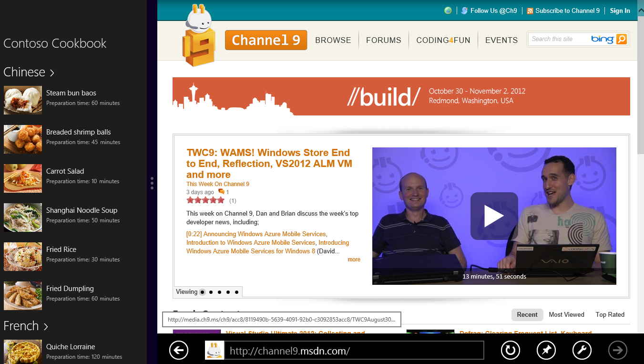Click the Search this site field

click(559, 39)
